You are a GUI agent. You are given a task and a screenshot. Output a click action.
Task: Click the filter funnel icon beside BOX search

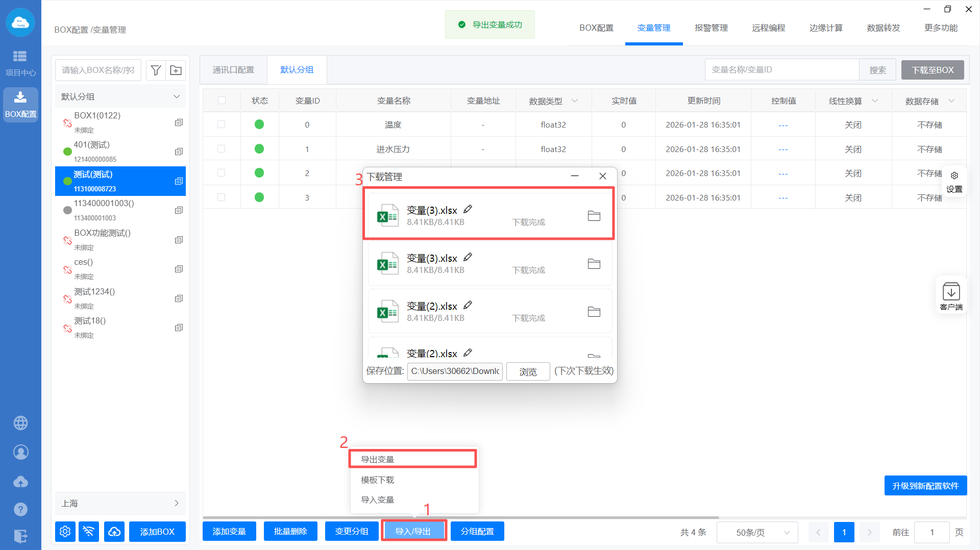(x=156, y=70)
